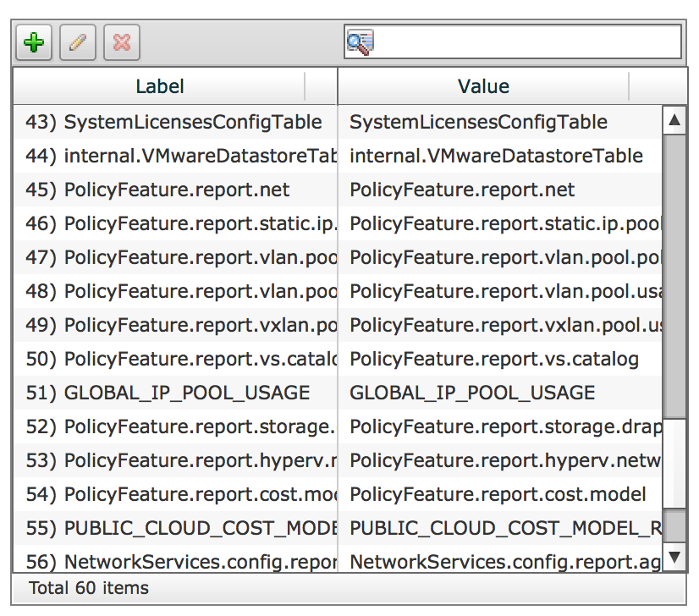Click value PolicyFeature.report.cost.model cell

pos(500,495)
